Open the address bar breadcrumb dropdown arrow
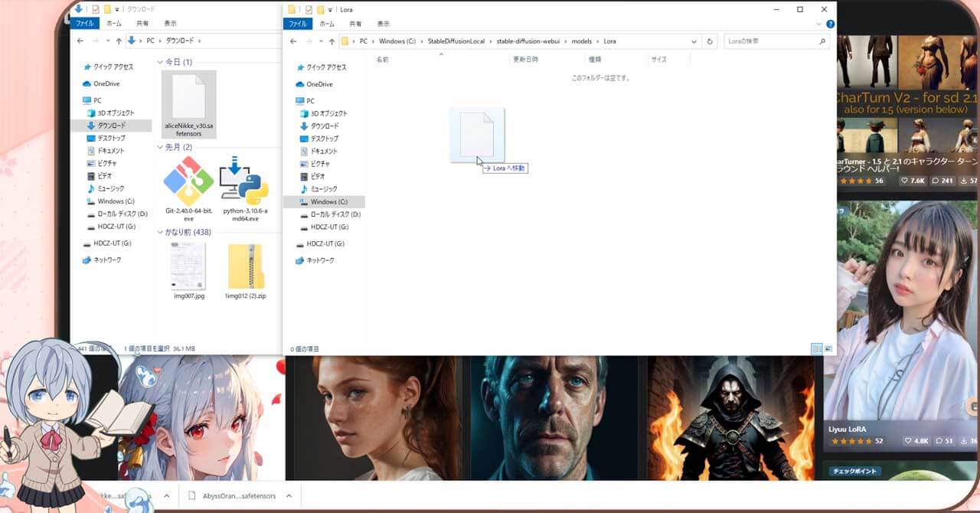 point(694,41)
